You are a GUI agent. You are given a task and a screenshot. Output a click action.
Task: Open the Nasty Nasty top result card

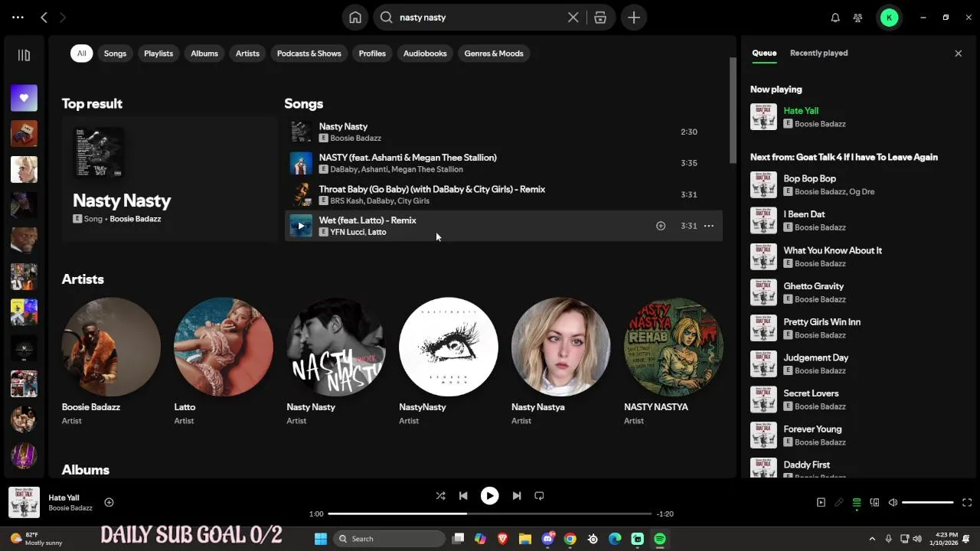coord(169,179)
